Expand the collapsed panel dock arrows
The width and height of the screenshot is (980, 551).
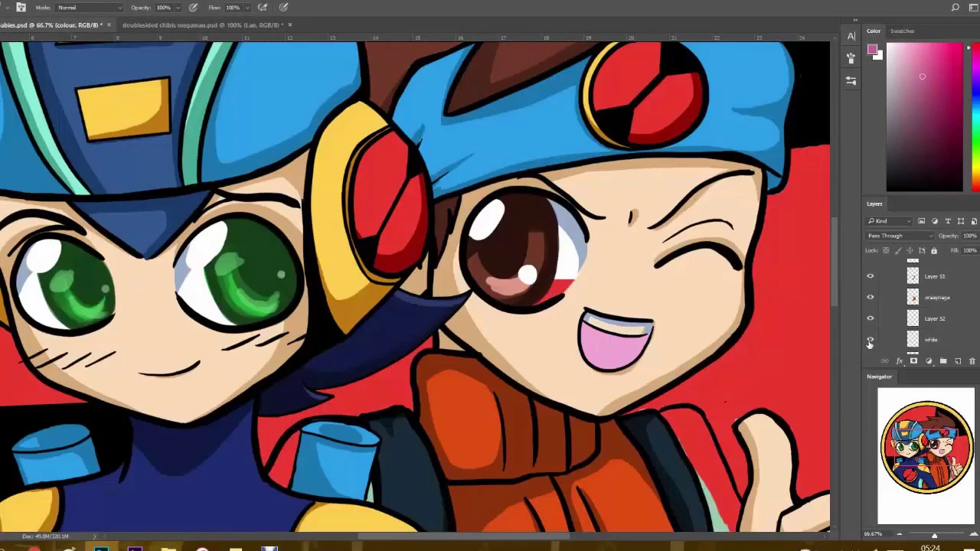pos(854,21)
